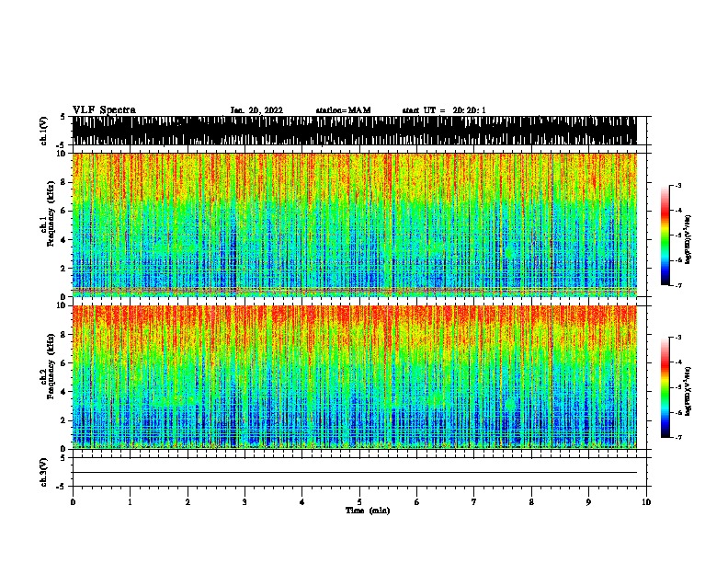Image resolution: width=728 pixels, height=563 pixels.
Task: Click the "8" kHz tick of ch.2 frequency axis
Action: pos(63,335)
